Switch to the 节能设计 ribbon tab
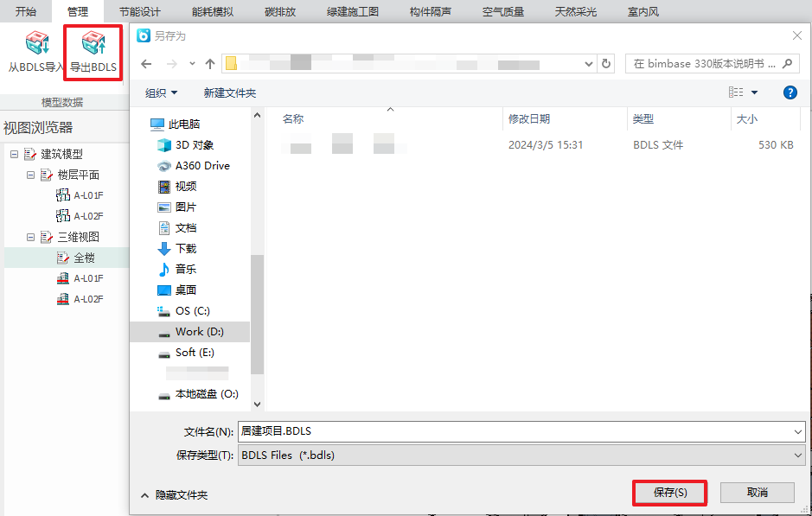This screenshot has height=516, width=812. point(140,11)
